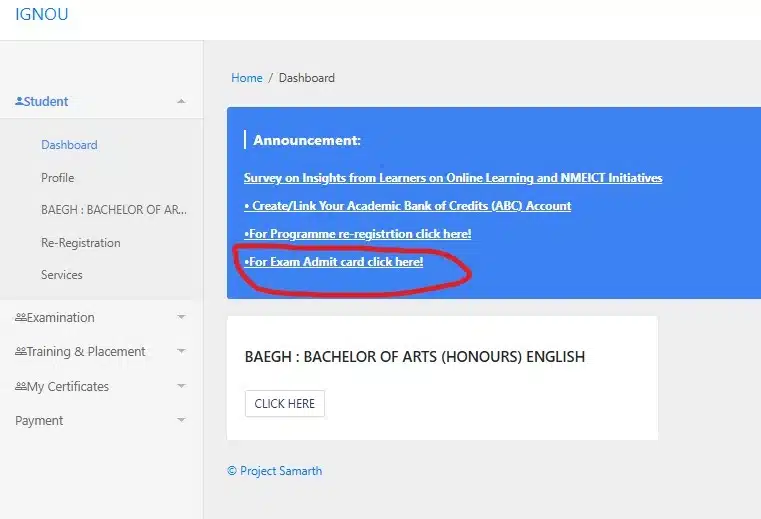Image resolution: width=761 pixels, height=519 pixels.
Task: Click the Examination menu label
Action: click(x=61, y=318)
